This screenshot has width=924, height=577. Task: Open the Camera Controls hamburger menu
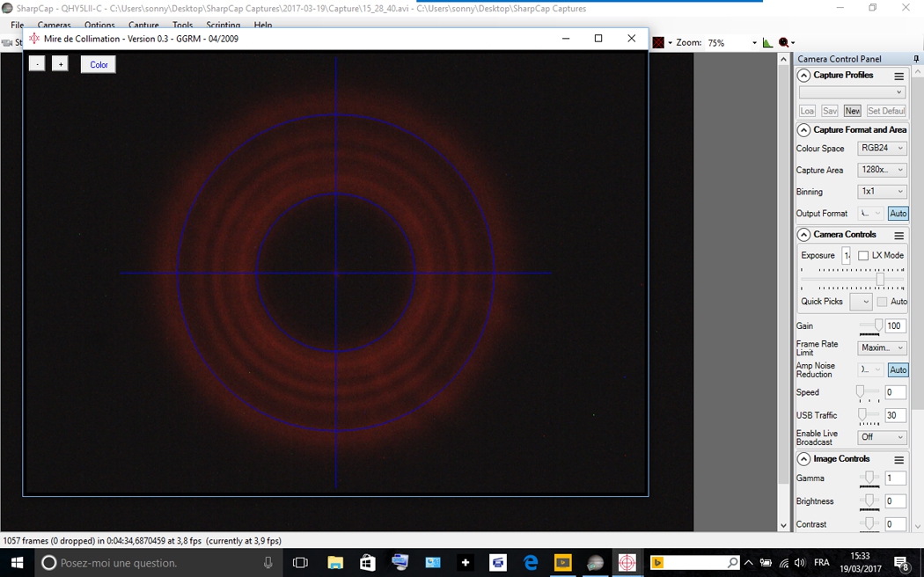click(x=898, y=235)
